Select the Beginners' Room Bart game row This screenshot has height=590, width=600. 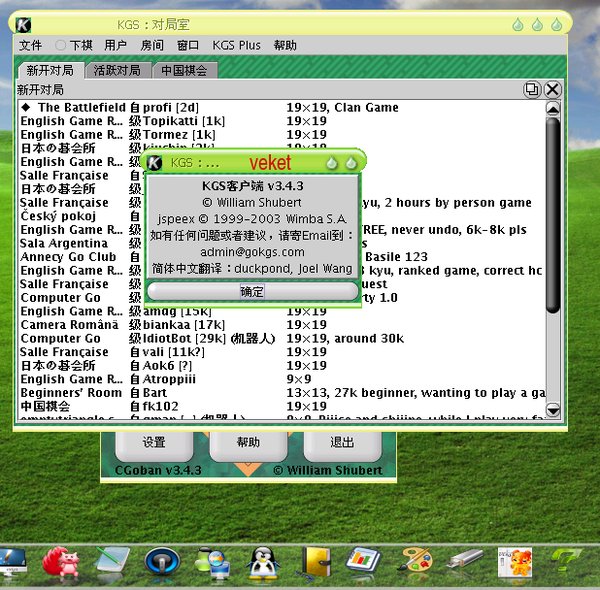[282, 393]
